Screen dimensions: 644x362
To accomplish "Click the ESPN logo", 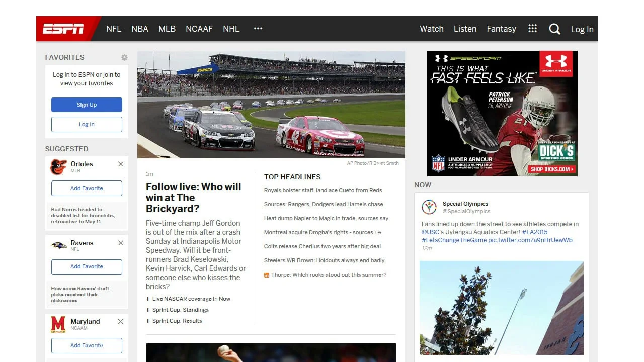I will 63,29.
